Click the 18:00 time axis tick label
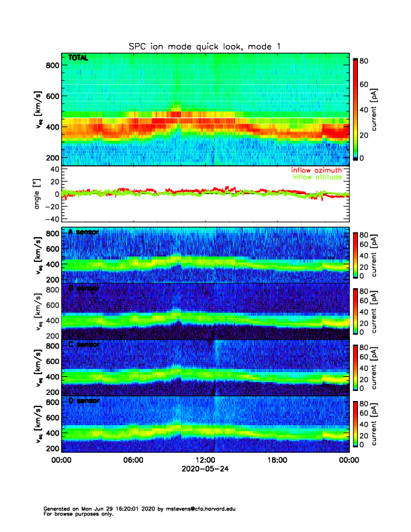 [x=277, y=460]
